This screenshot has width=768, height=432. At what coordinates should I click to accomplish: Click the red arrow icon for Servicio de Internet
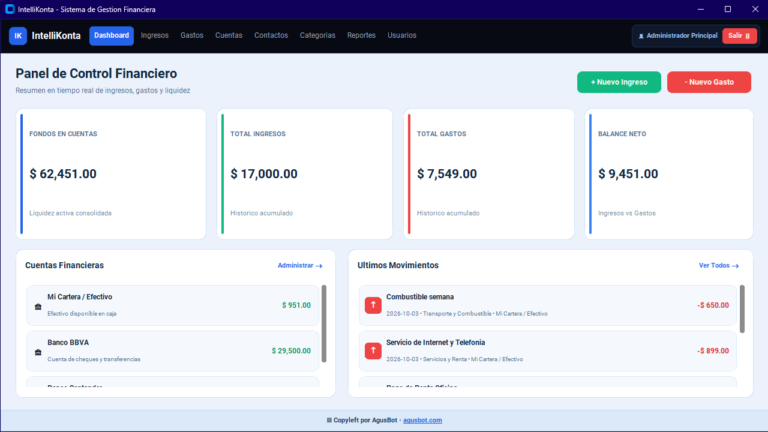373,351
